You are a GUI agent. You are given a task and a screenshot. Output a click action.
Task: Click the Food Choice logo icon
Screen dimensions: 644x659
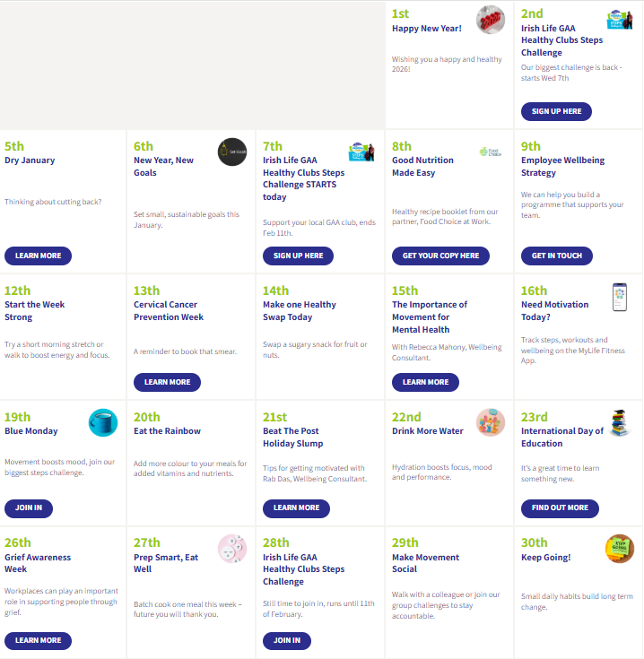coord(491,152)
